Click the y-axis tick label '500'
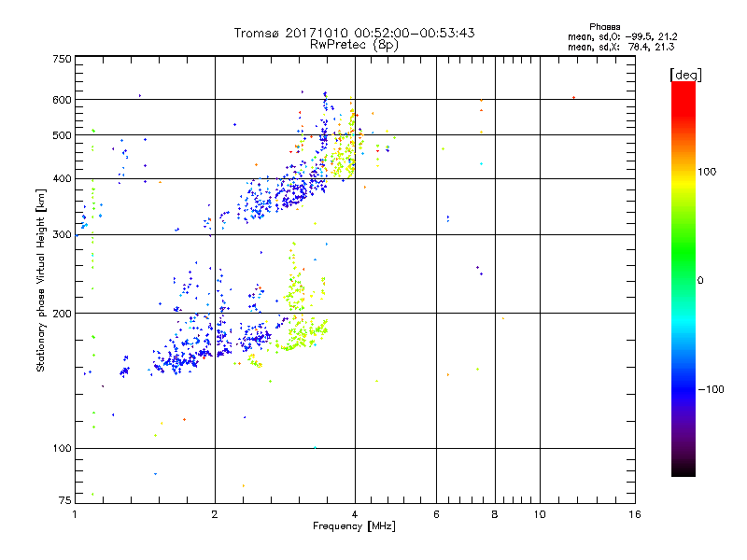The width and height of the screenshot is (747, 560). click(62, 135)
